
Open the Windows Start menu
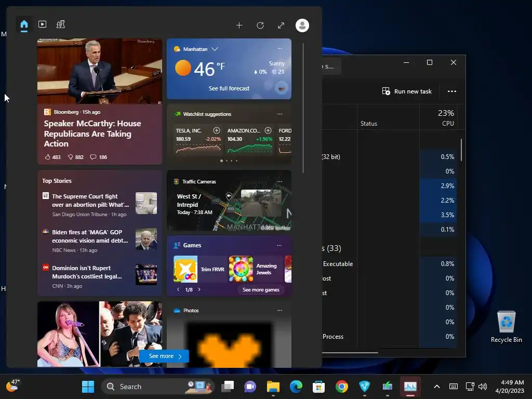pos(88,387)
